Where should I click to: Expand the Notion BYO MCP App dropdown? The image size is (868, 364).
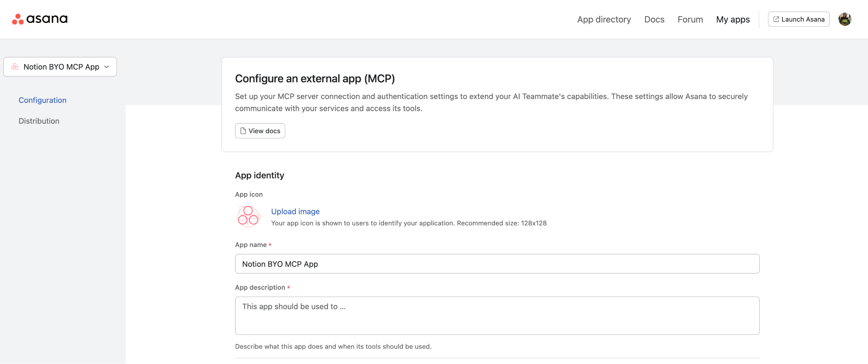60,67
